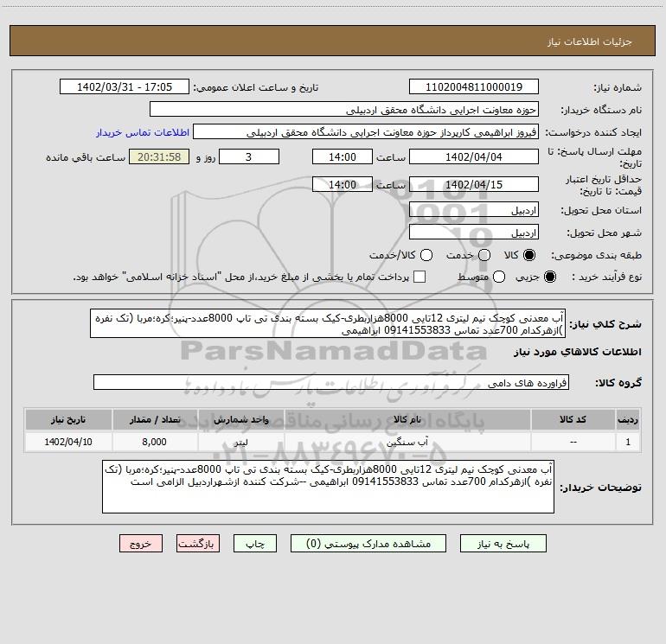666x644 pixels.
Task: Click the remaining time 20:31:58 field
Action: (159, 156)
